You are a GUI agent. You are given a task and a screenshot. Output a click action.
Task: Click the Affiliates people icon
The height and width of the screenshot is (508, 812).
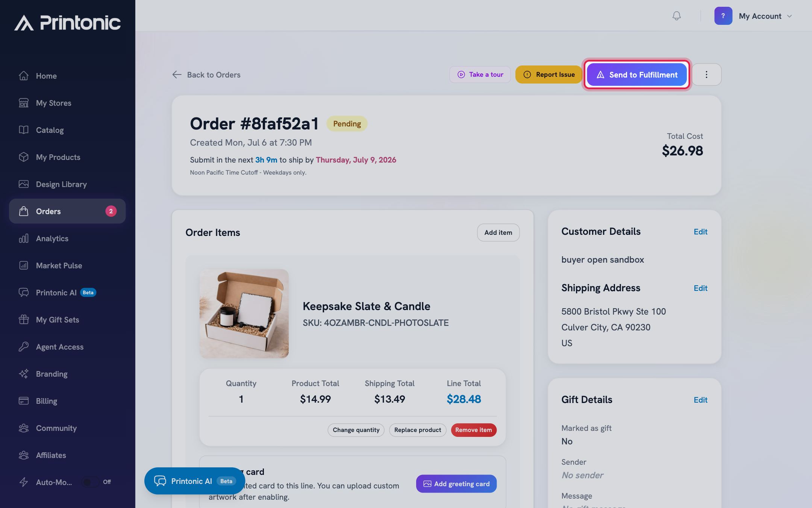click(24, 455)
